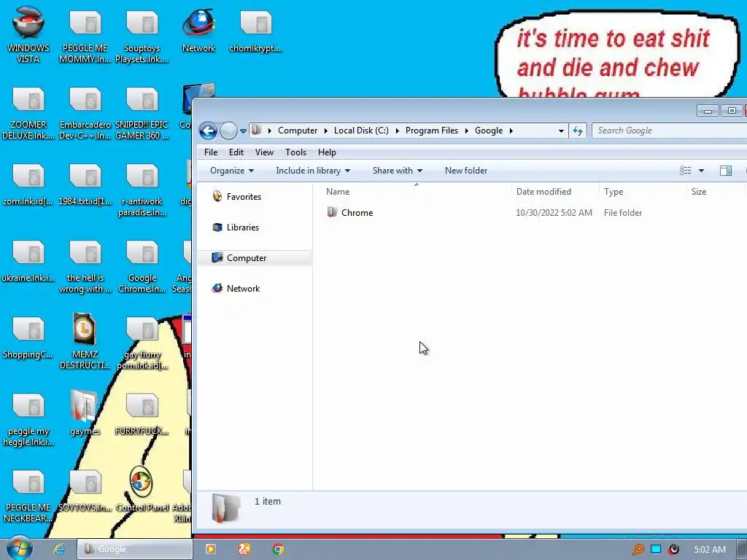
Task: Open address bar history dropdown
Action: click(561, 131)
